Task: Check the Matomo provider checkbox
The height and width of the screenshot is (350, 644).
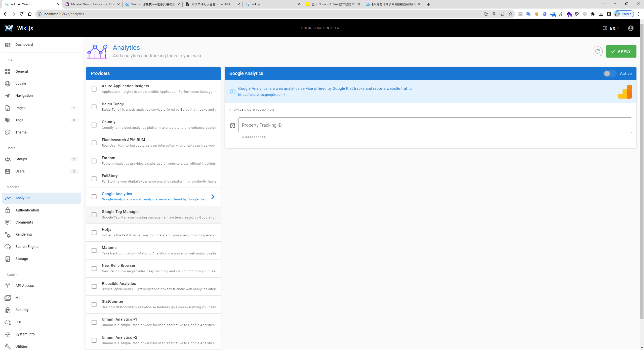Action: 94,250
